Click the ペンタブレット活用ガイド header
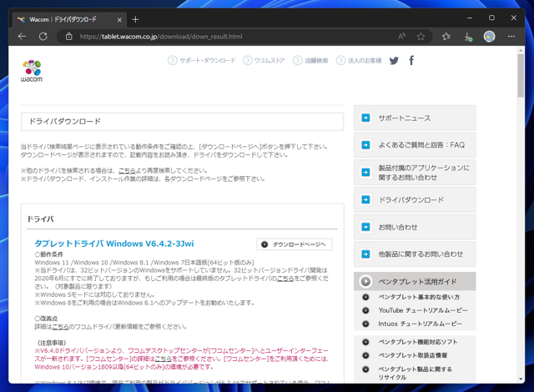Viewport: 534px width, 392px height. pyautogui.click(x=415, y=281)
